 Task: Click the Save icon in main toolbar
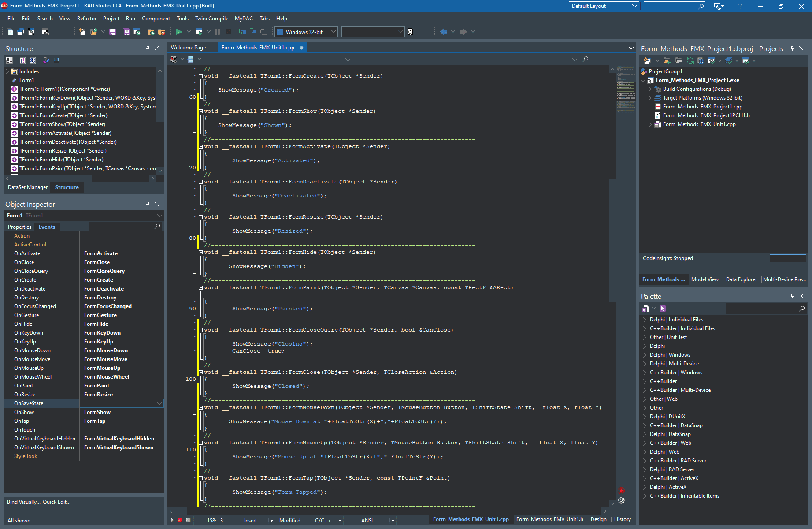[x=112, y=32]
